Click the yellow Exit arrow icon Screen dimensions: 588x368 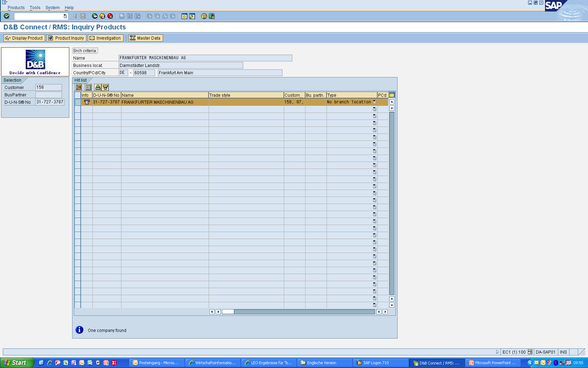click(x=103, y=16)
